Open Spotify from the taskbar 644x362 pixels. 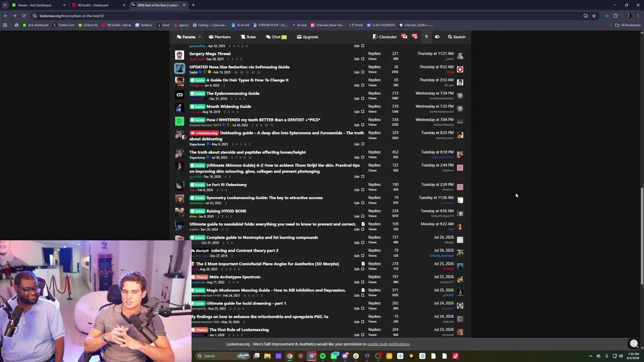click(x=323, y=356)
